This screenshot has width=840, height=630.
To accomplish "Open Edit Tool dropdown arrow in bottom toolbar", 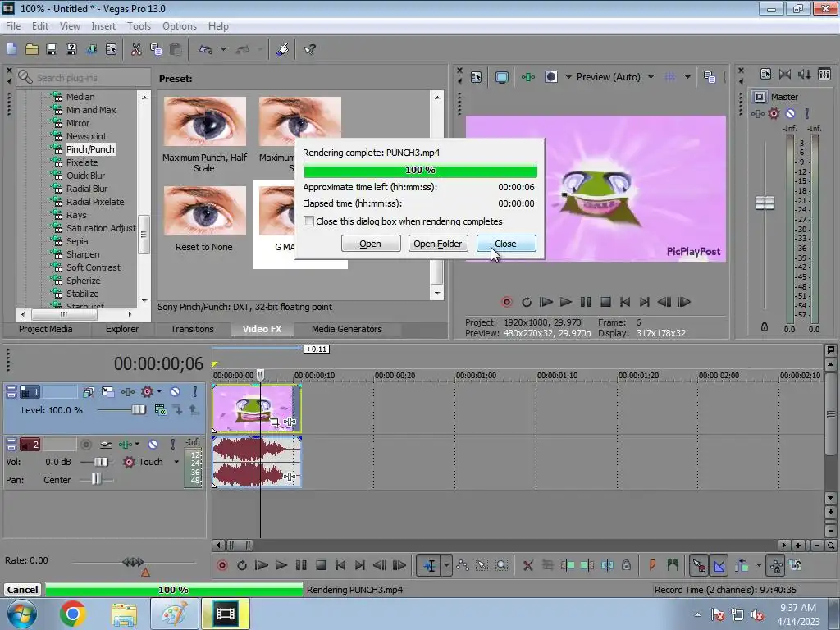I will point(446,566).
